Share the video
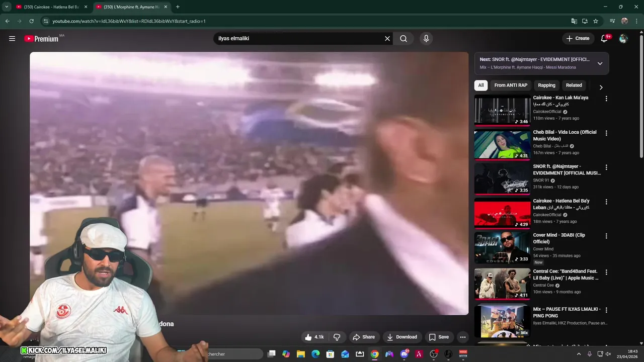The width and height of the screenshot is (644, 362). pyautogui.click(x=364, y=337)
